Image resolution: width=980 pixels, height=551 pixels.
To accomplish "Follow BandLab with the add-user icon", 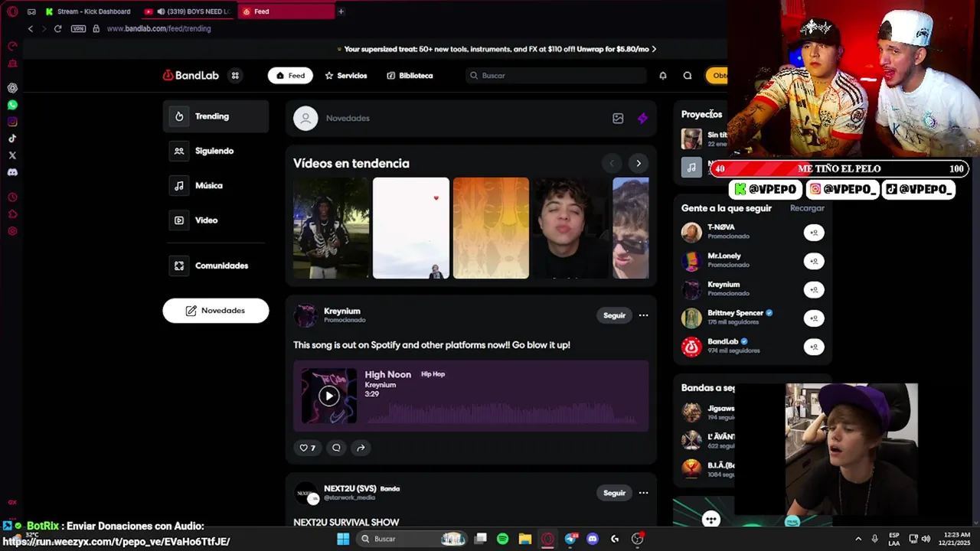I will [x=814, y=347].
